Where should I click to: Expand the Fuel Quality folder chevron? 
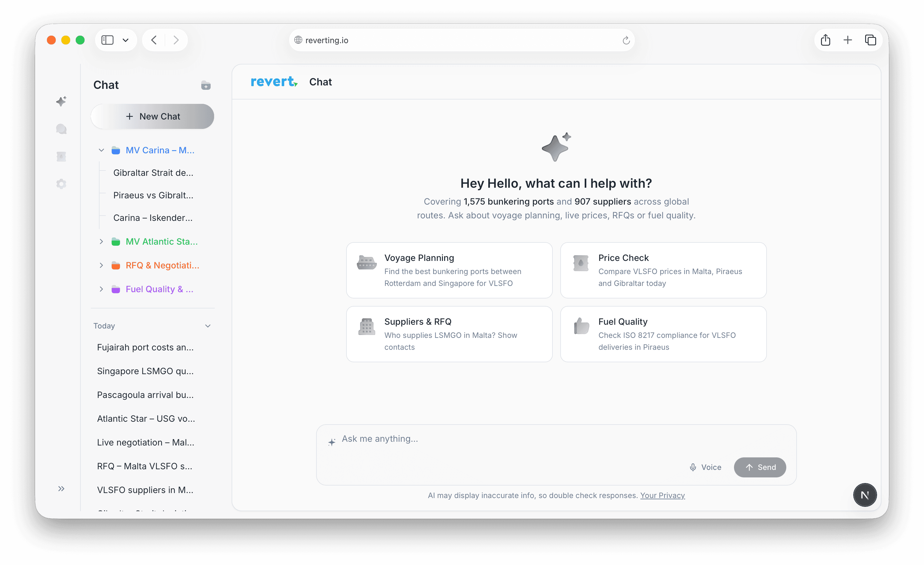coord(101,289)
